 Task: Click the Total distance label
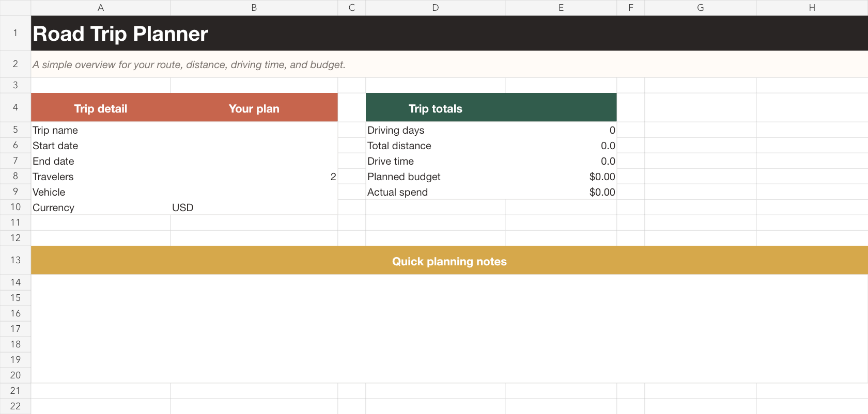pyautogui.click(x=436, y=146)
